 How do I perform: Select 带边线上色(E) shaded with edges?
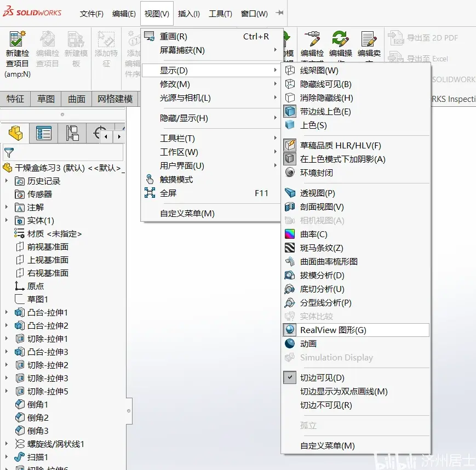[356, 111]
